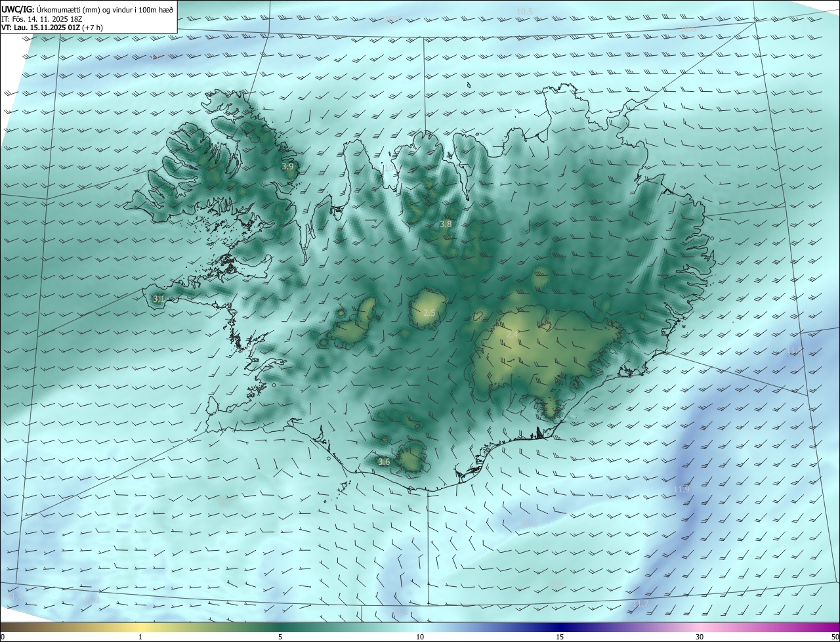Click the 2.5 value on the central glacier
The width and height of the screenshot is (840, 642).
coord(429,313)
